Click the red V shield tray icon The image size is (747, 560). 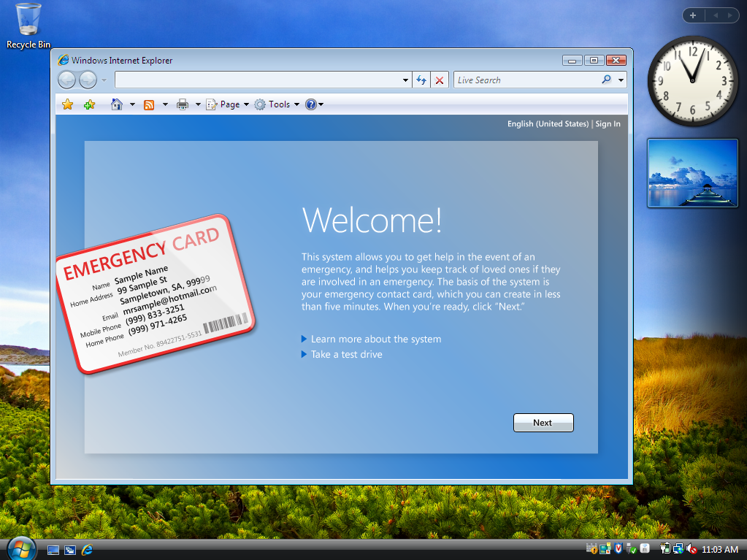coord(618,548)
